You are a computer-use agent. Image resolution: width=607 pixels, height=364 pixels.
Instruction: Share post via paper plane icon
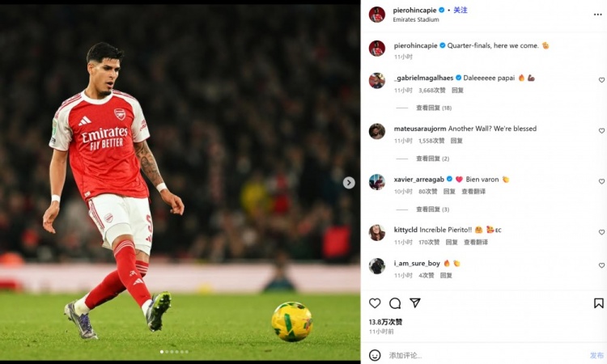415,303
